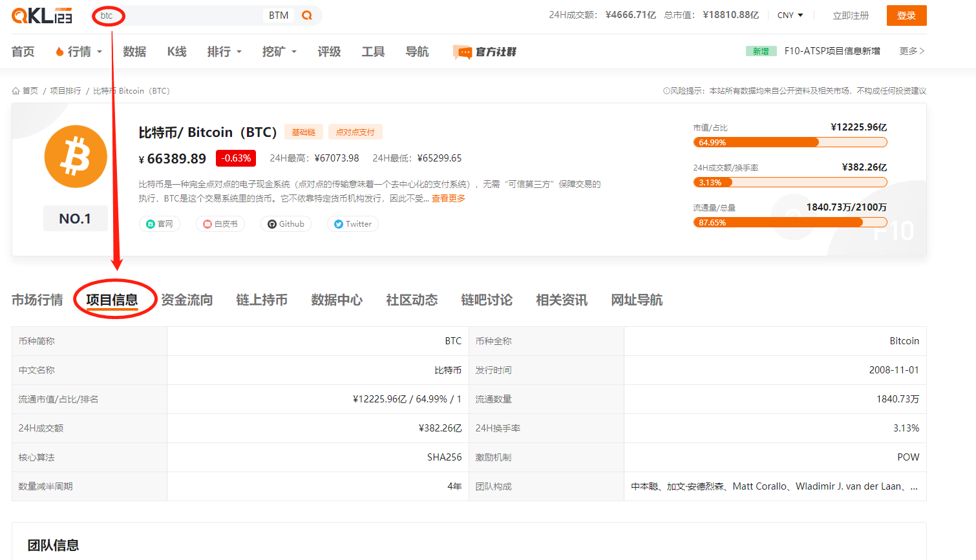Switch to the 链吧讨论 tab
976x560 pixels.
click(487, 300)
